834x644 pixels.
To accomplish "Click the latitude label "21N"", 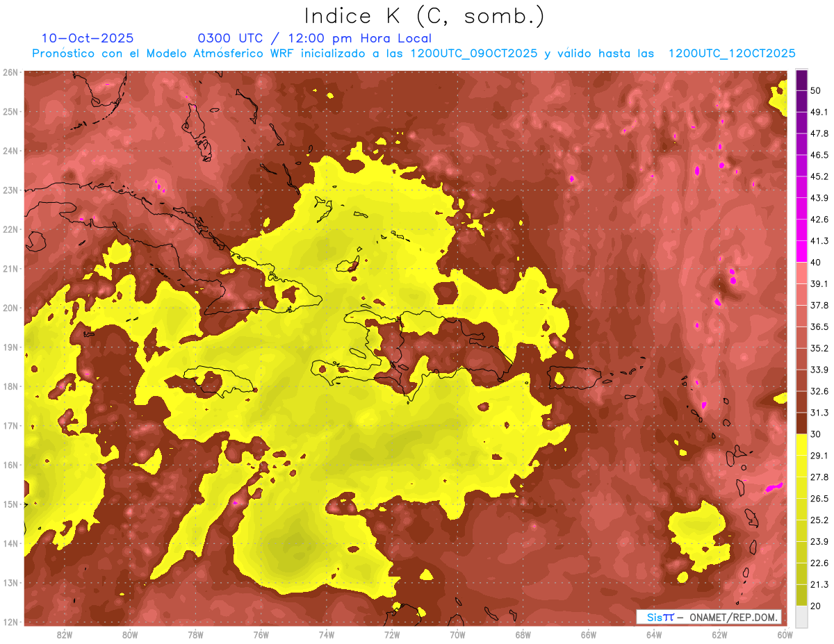I will coord(10,268).
